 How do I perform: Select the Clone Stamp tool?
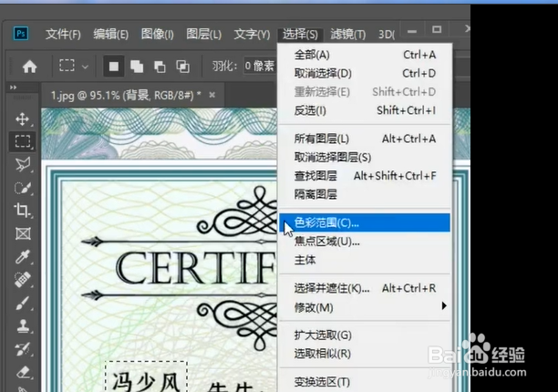pos(23,325)
